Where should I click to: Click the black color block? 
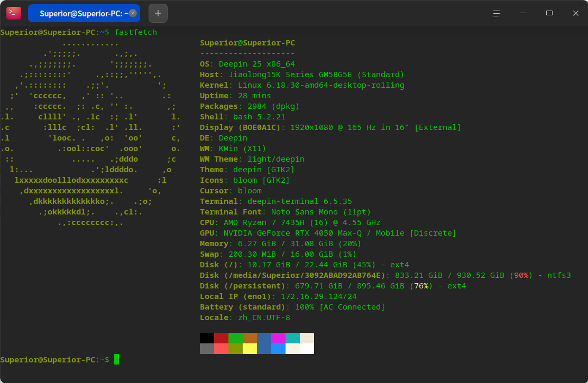(207, 338)
